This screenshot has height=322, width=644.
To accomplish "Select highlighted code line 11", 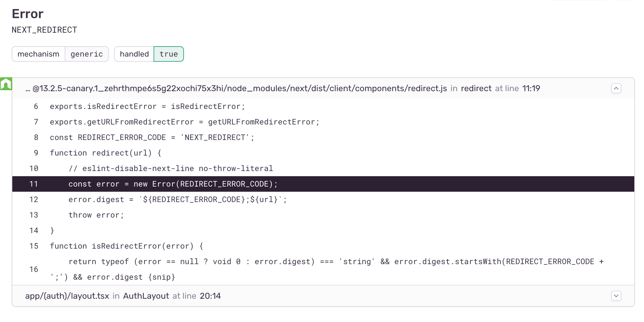I will (x=323, y=184).
